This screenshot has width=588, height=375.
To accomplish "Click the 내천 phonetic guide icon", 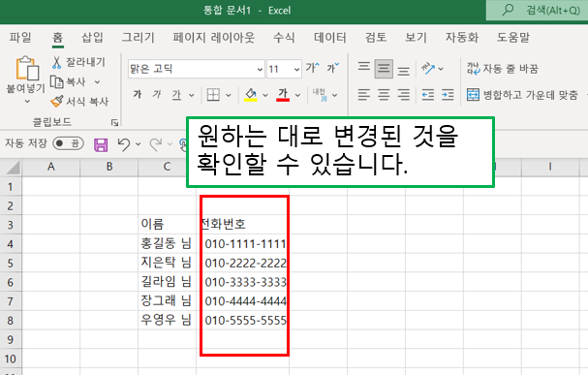I will 320,95.
